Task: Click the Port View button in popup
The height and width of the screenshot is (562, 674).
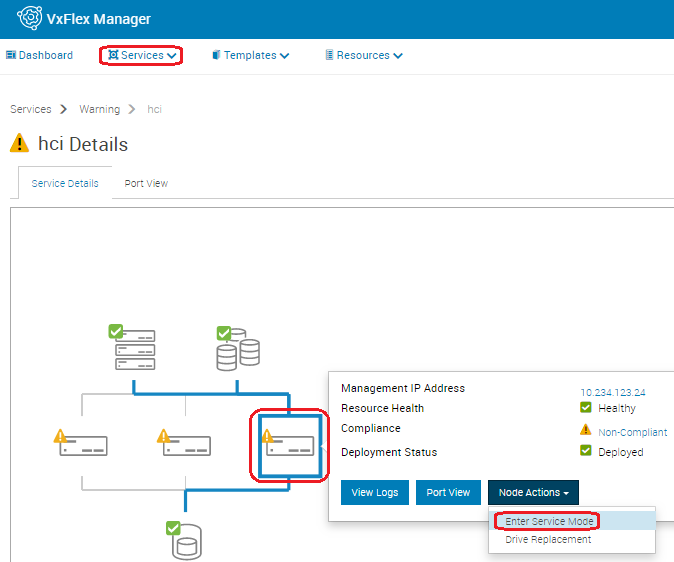Action: pos(448,492)
